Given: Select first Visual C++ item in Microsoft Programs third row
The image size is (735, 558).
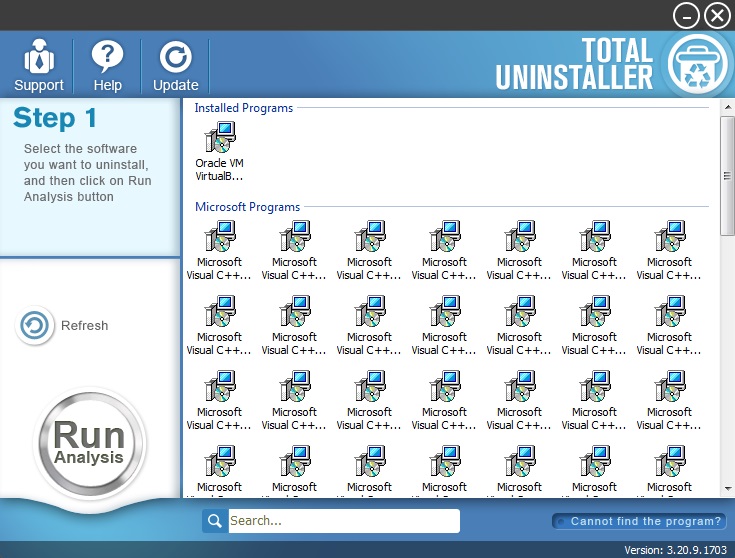Looking at the screenshot, I should [219, 400].
